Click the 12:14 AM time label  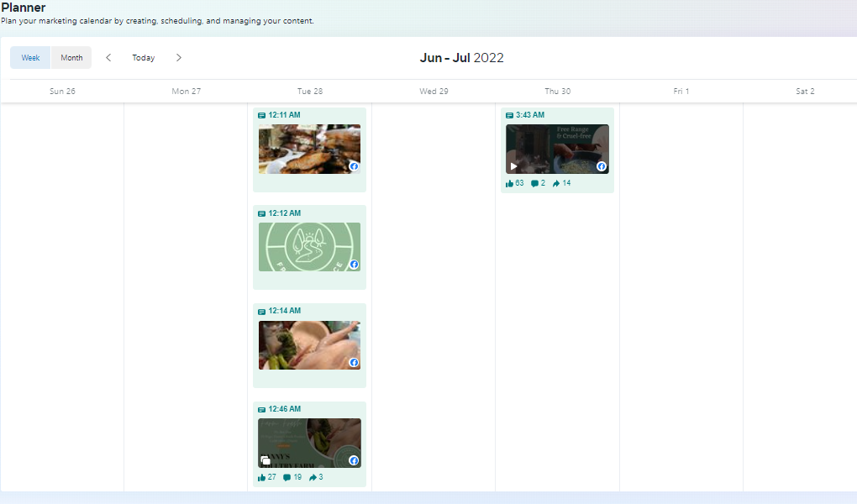284,311
